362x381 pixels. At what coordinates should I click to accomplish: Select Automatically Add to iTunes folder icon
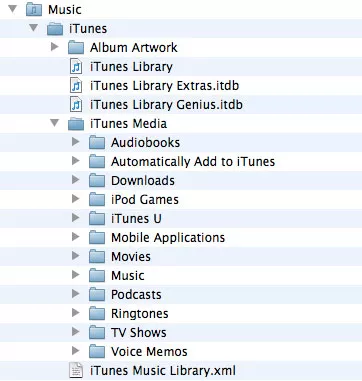point(97,162)
